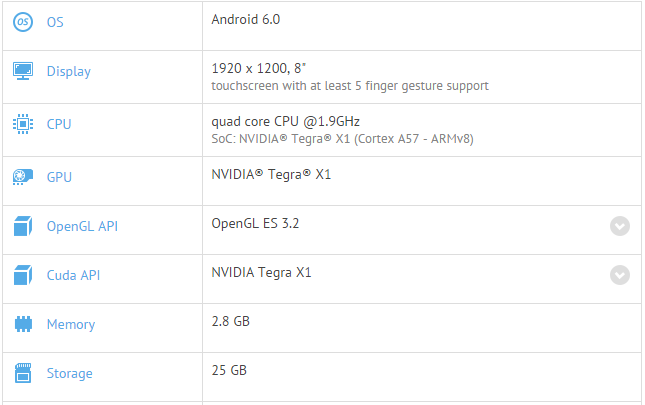Click the GPU row label
This screenshot has height=405, width=645.
click(59, 178)
